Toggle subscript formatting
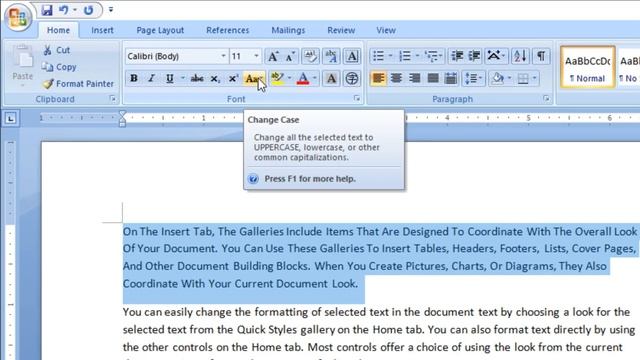This screenshot has height=360, width=640. pyautogui.click(x=215, y=78)
